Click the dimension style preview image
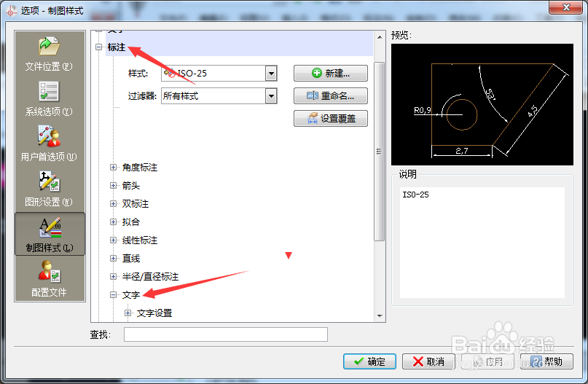The width and height of the screenshot is (588, 384). pyautogui.click(x=482, y=105)
